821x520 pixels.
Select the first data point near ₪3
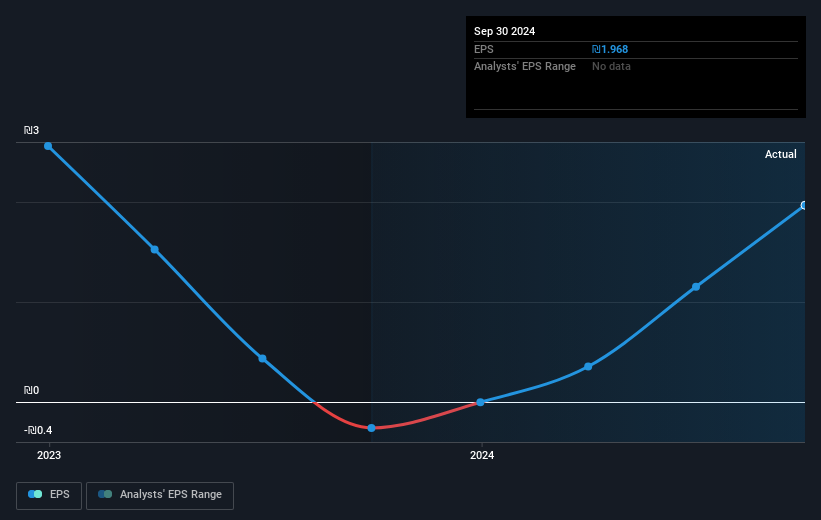(48, 146)
